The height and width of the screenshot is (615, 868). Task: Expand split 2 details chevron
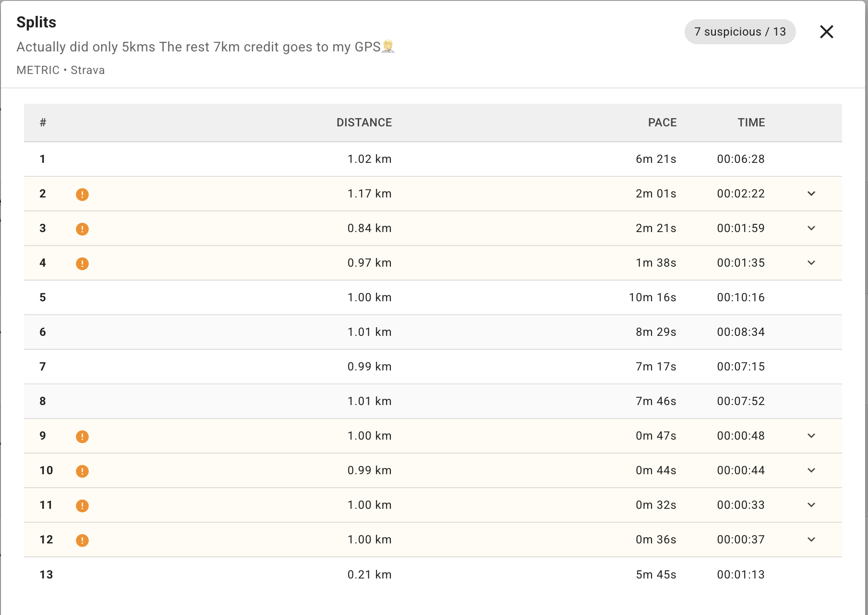(x=811, y=194)
